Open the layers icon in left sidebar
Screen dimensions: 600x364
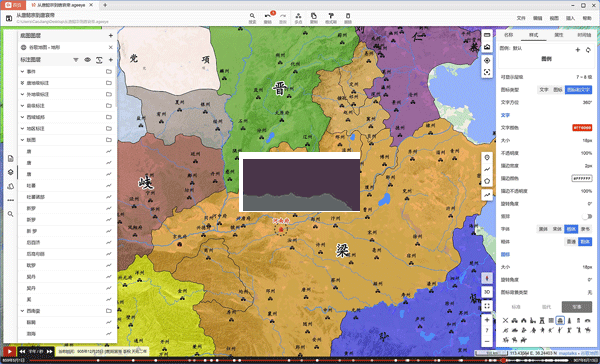pyautogui.click(x=10, y=172)
